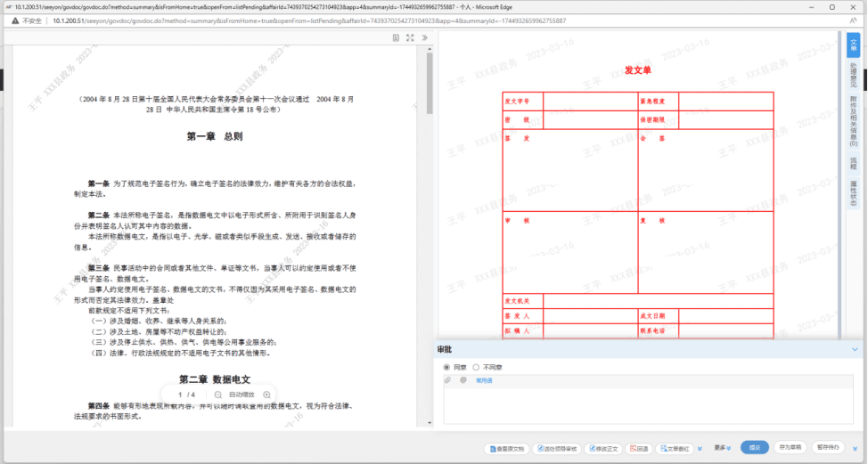Click the 发文机关 field in the form
868x464 pixels.
point(659,301)
